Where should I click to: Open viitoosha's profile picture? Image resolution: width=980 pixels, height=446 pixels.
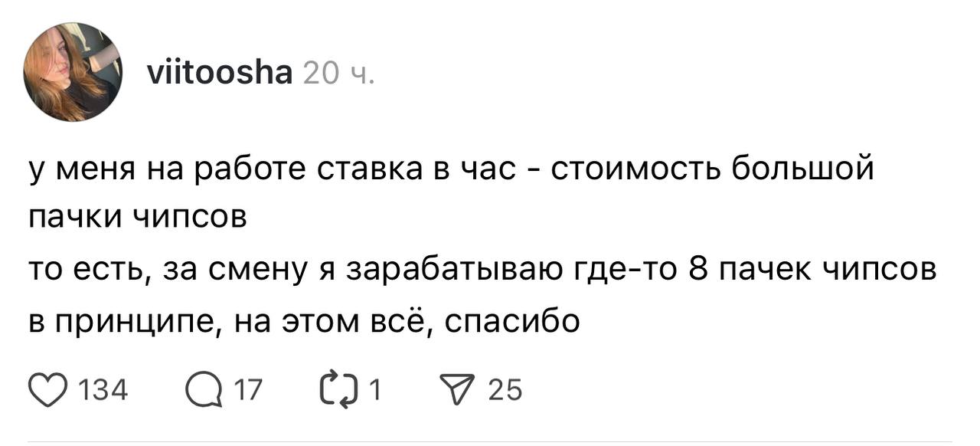tap(73, 73)
